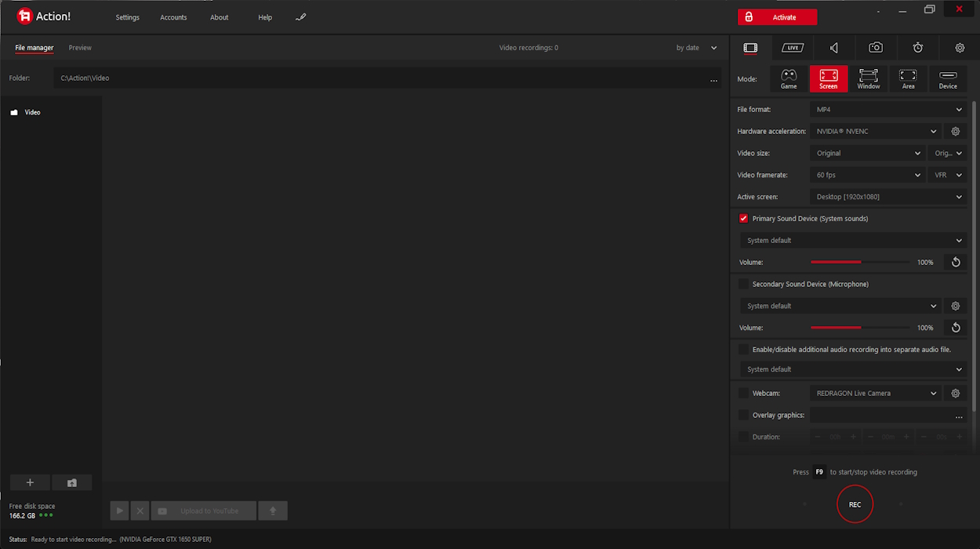
Task: Open the screenshot camera tab
Action: point(876,48)
